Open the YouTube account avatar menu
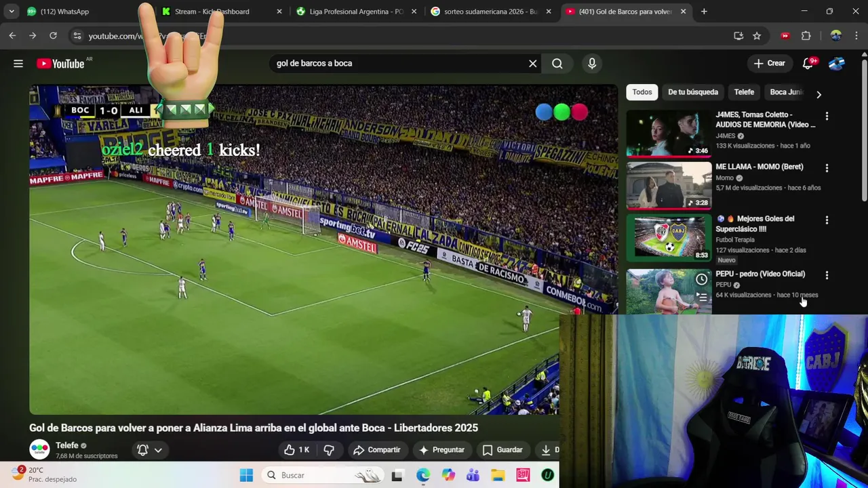The image size is (868, 488). click(x=836, y=64)
